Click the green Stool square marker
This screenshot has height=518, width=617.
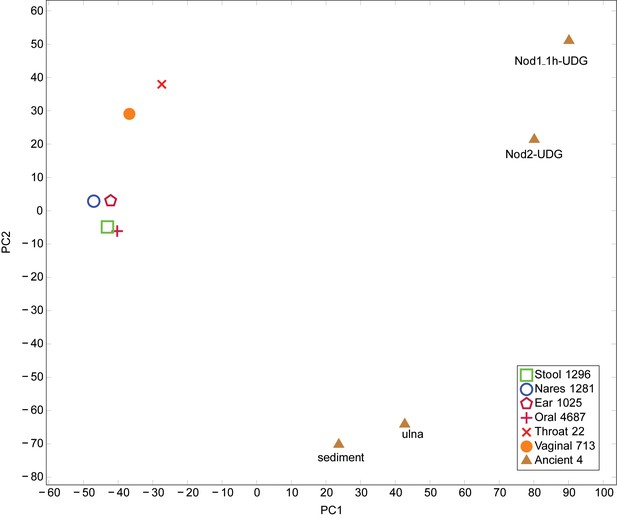coord(107,227)
